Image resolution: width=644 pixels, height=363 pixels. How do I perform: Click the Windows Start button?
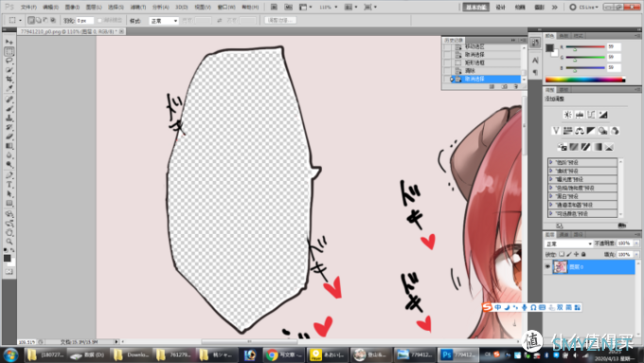[x=10, y=354]
